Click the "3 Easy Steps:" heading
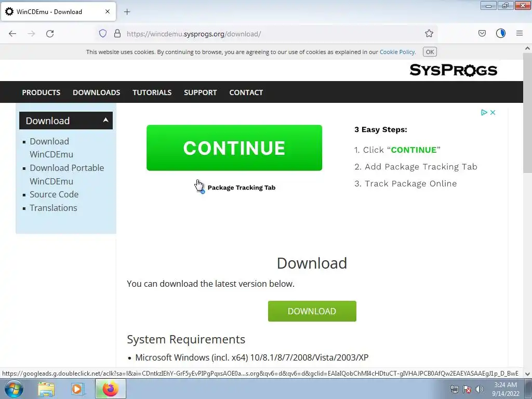Viewport: 532px width, 399px height. [381, 129]
